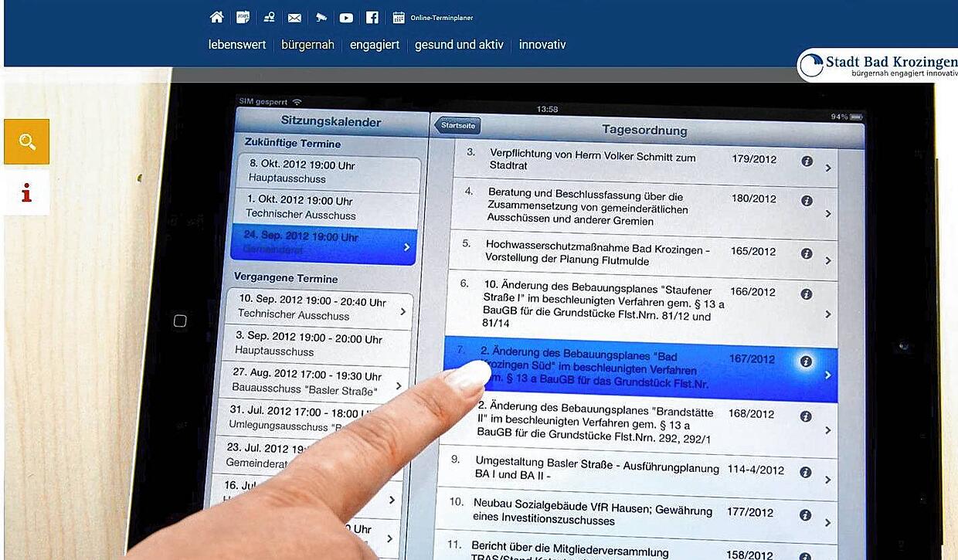The width and height of the screenshot is (958, 560).
Task: Tap the iPad Wi-Fi status icon
Action: [x=297, y=101]
